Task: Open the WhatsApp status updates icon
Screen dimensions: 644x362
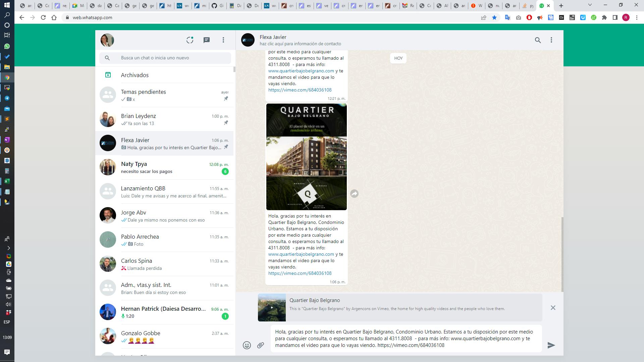Action: click(190, 40)
